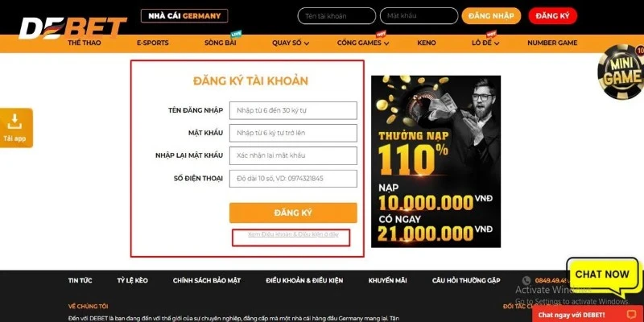Screen dimensions: 644x322
Task: Click the red Đăng Ký header button
Action: (x=553, y=16)
